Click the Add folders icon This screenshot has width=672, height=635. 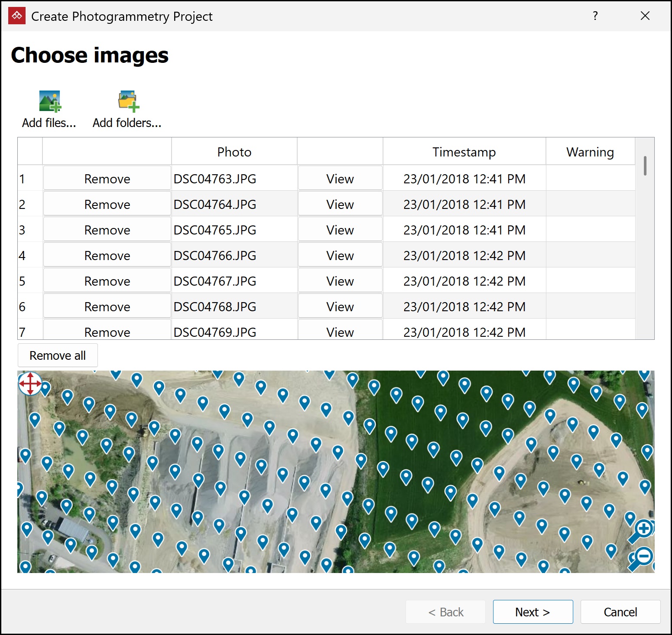point(128,101)
